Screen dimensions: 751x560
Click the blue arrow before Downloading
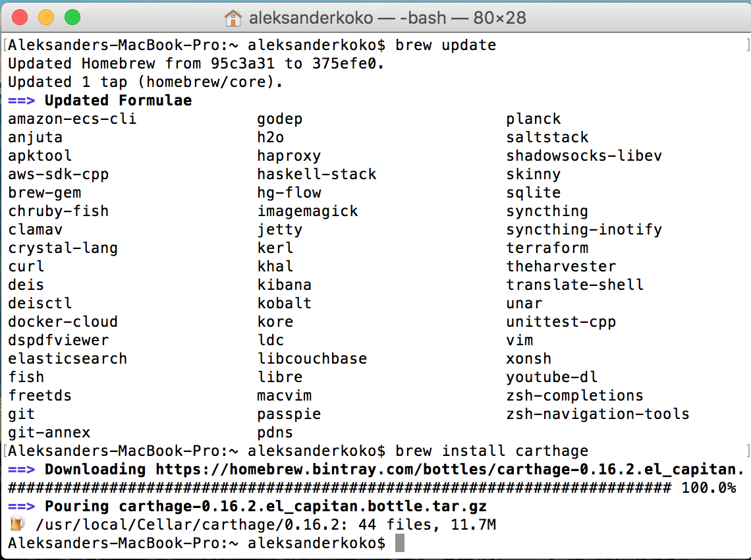tap(24, 470)
